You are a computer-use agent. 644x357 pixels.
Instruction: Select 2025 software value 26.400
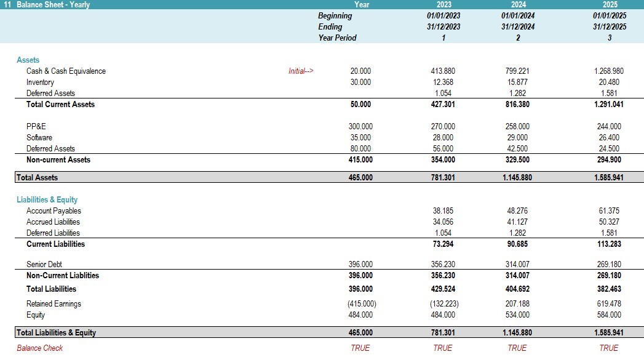click(609, 138)
